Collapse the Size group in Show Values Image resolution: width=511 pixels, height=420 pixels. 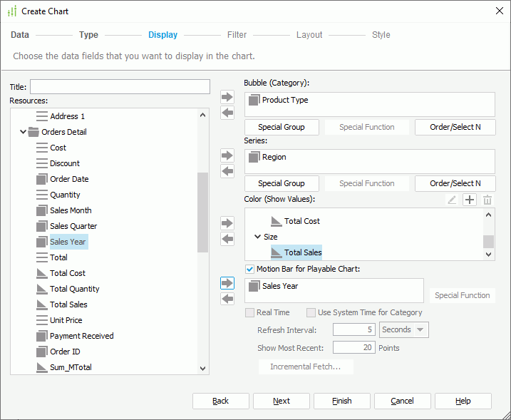(x=257, y=237)
